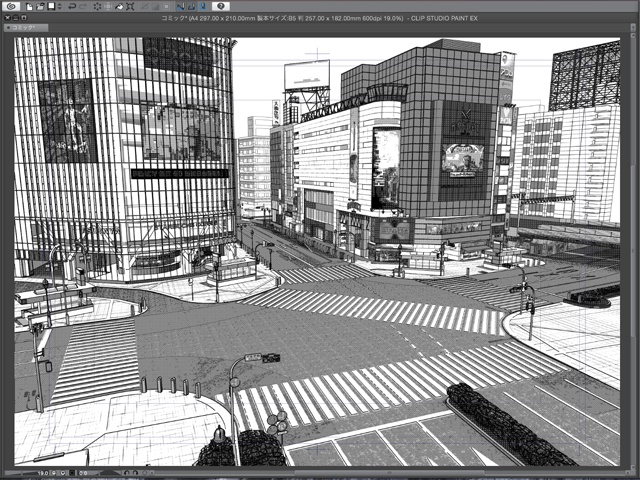This screenshot has width=640, height=480.
Task: Click the invert selection icon
Action: pyautogui.click(x=156, y=6)
